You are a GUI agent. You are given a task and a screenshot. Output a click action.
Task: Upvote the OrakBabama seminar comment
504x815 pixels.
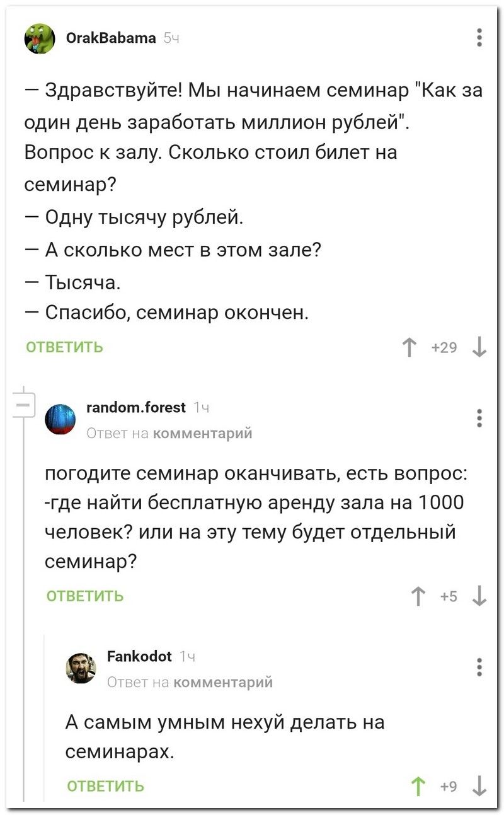409,347
